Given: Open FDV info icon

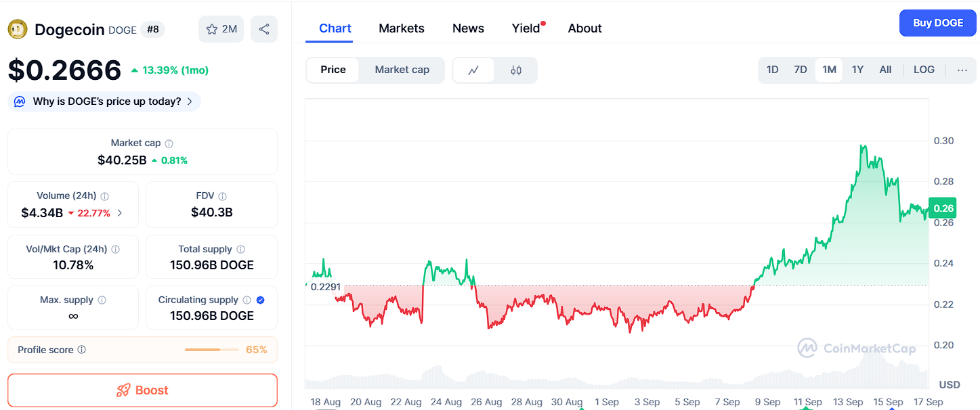Looking at the screenshot, I should coord(223,196).
